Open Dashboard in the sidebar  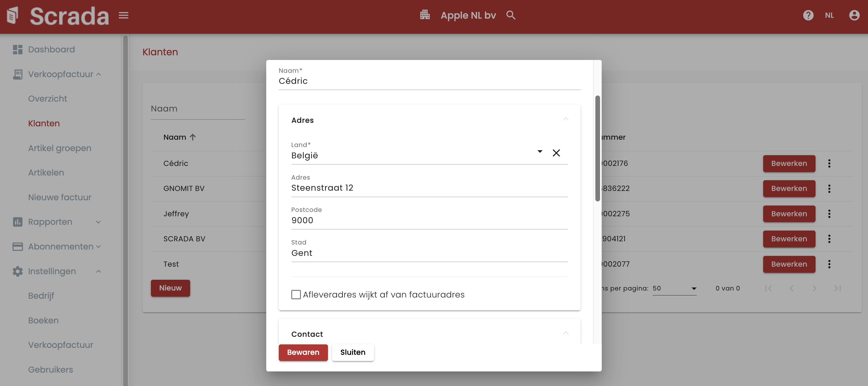tap(51, 49)
